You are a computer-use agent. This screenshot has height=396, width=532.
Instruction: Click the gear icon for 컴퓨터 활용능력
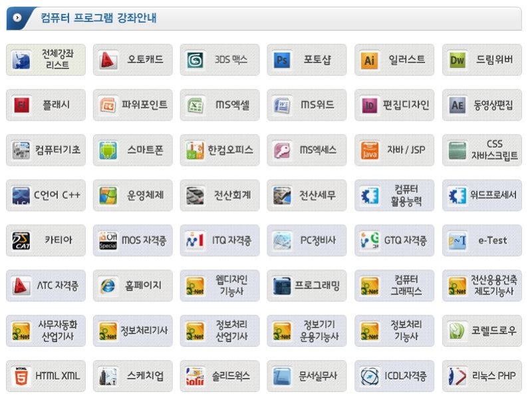pos(370,195)
